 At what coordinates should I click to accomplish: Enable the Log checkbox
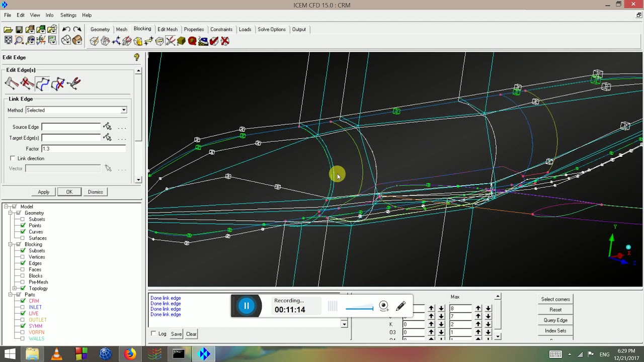click(x=153, y=334)
